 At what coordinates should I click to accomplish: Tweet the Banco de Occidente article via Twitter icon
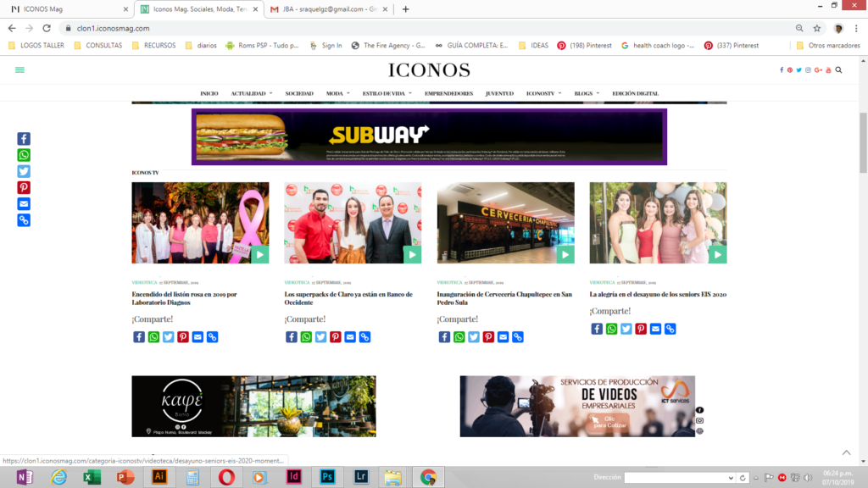pos(320,336)
